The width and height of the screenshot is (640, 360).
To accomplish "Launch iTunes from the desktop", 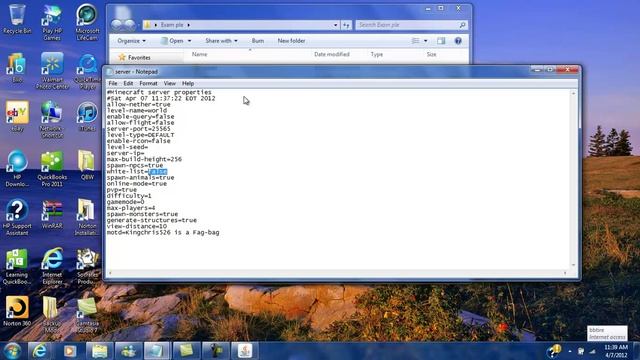I will point(87,116).
